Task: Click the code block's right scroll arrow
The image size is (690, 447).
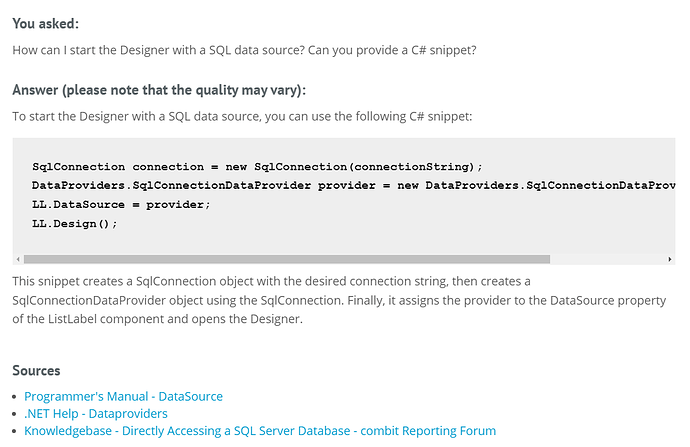Action: 669,259
